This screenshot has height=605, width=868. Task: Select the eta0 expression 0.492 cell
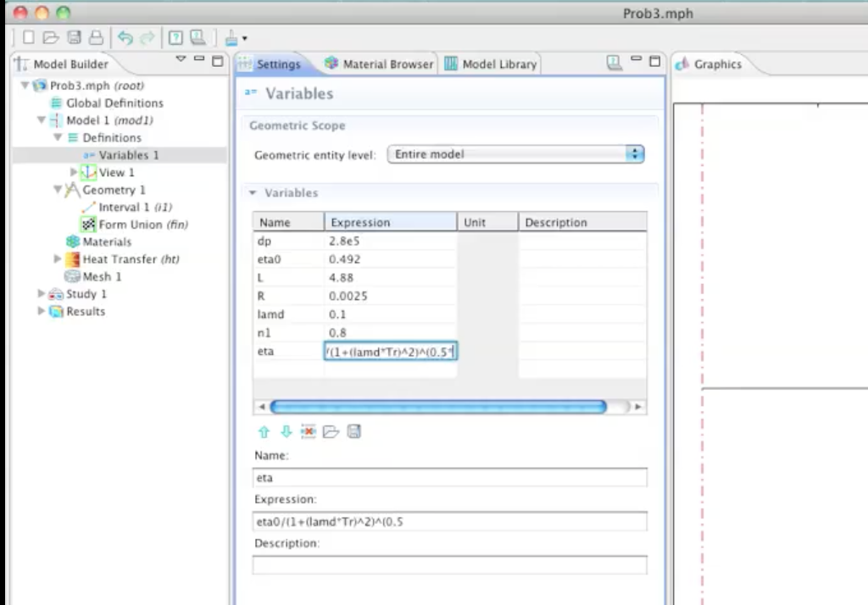390,259
